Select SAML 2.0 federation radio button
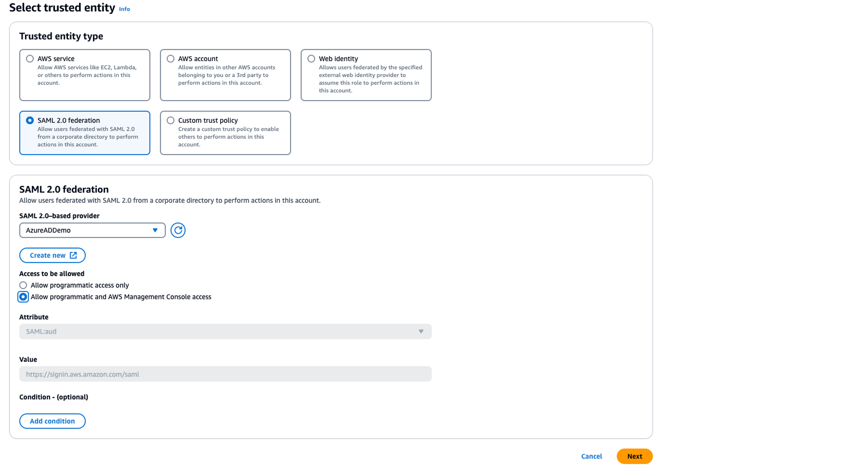This screenshot has width=868, height=468. (30, 121)
